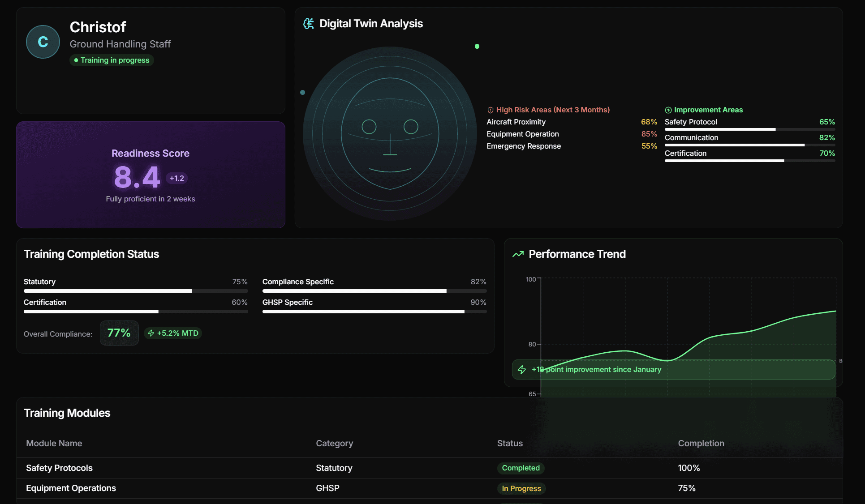
Task: Click the 77% Overall Compliance value box
Action: pos(119,333)
